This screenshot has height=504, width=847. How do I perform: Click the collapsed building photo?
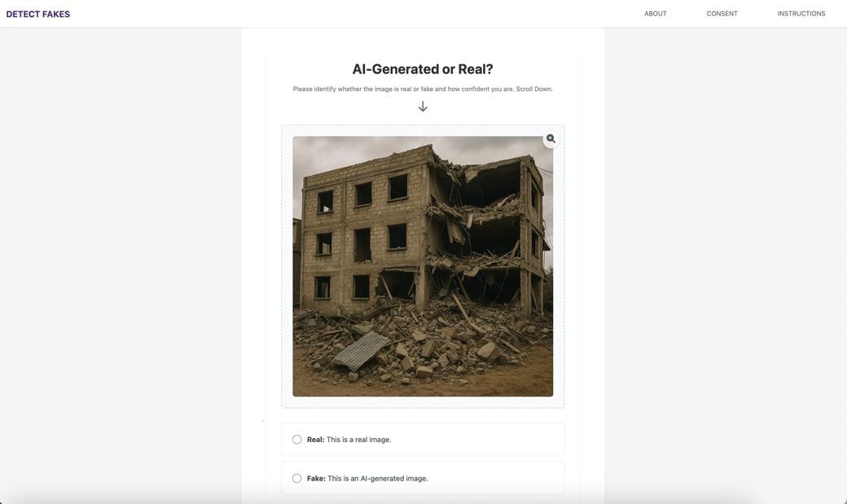(423, 266)
